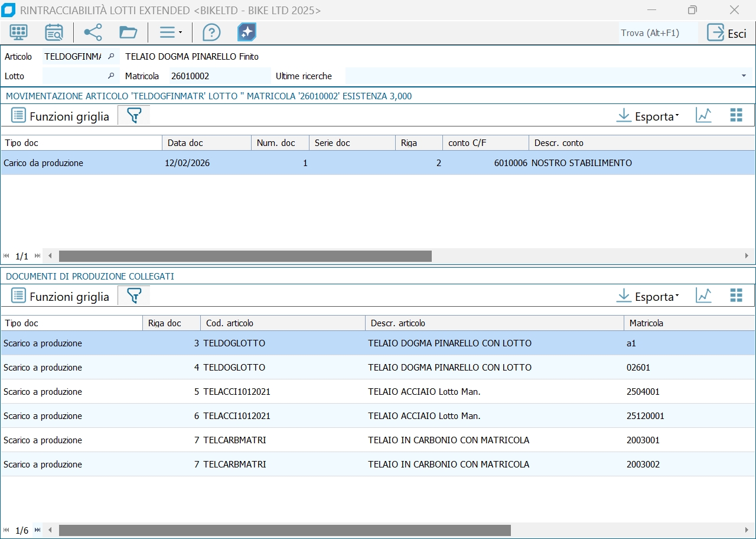Open the Ultime ricerche dropdown
The height and width of the screenshot is (539, 756).
pos(744,76)
